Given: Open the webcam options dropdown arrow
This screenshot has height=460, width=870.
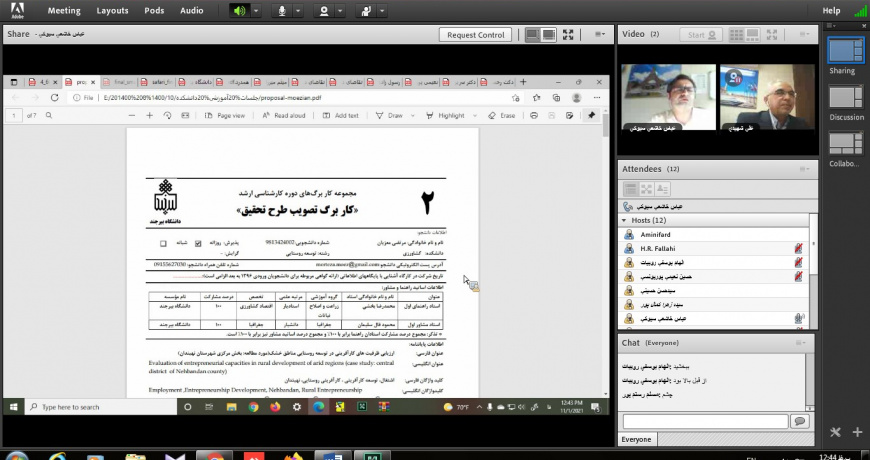Looking at the screenshot, I should coord(340,11).
